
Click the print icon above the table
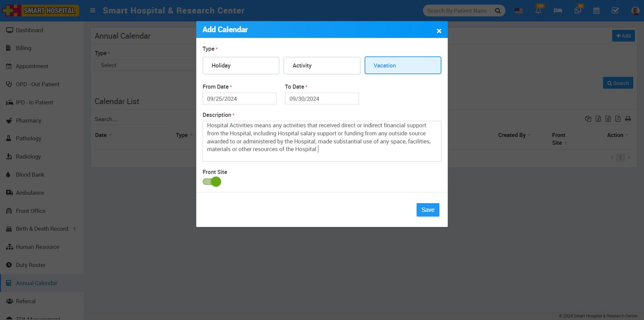[x=628, y=119]
